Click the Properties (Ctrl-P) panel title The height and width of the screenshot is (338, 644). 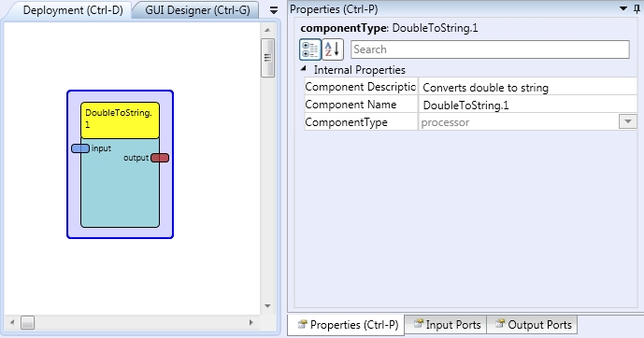pos(334,9)
